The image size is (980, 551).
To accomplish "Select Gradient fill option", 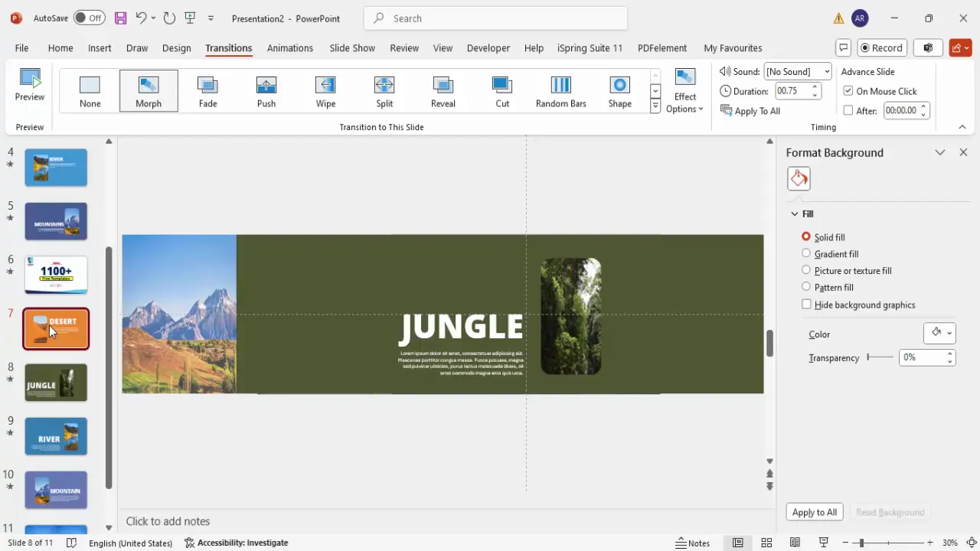I will coord(806,253).
